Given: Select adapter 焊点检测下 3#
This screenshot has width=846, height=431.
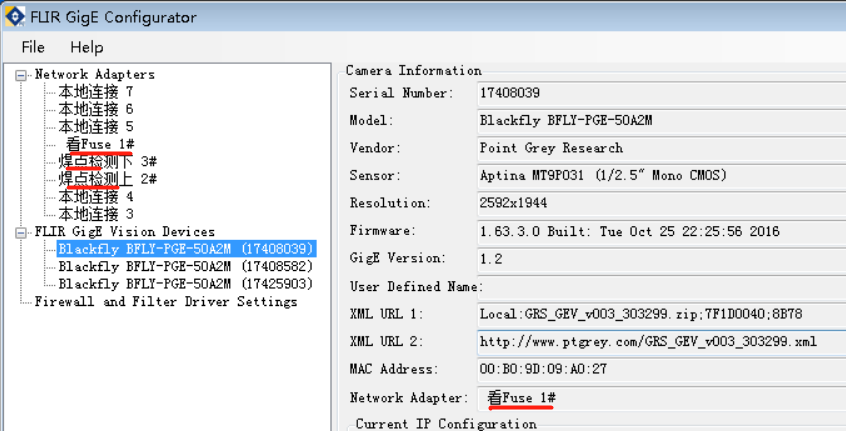Looking at the screenshot, I should 107,162.
